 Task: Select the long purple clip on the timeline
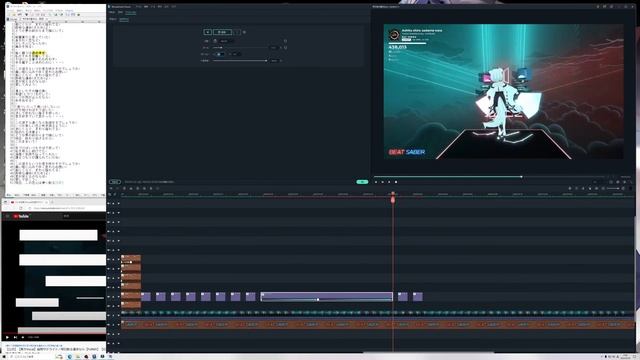pyautogui.click(x=327, y=297)
